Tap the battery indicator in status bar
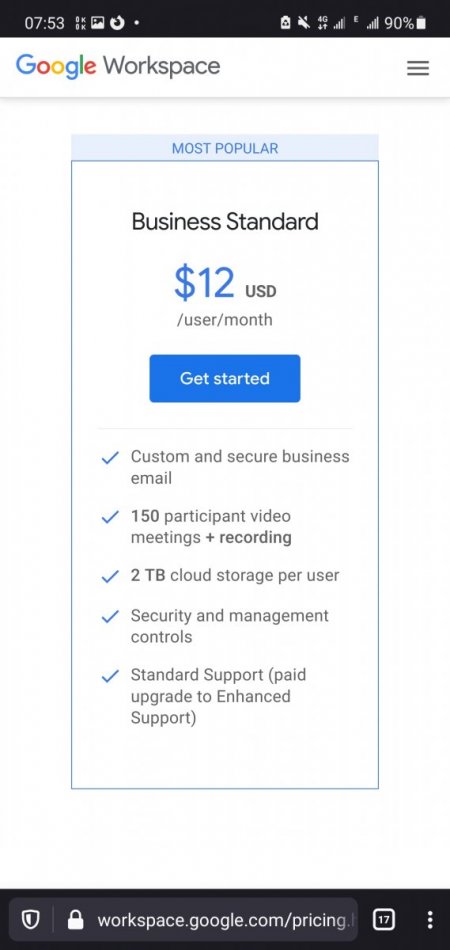 422,23
